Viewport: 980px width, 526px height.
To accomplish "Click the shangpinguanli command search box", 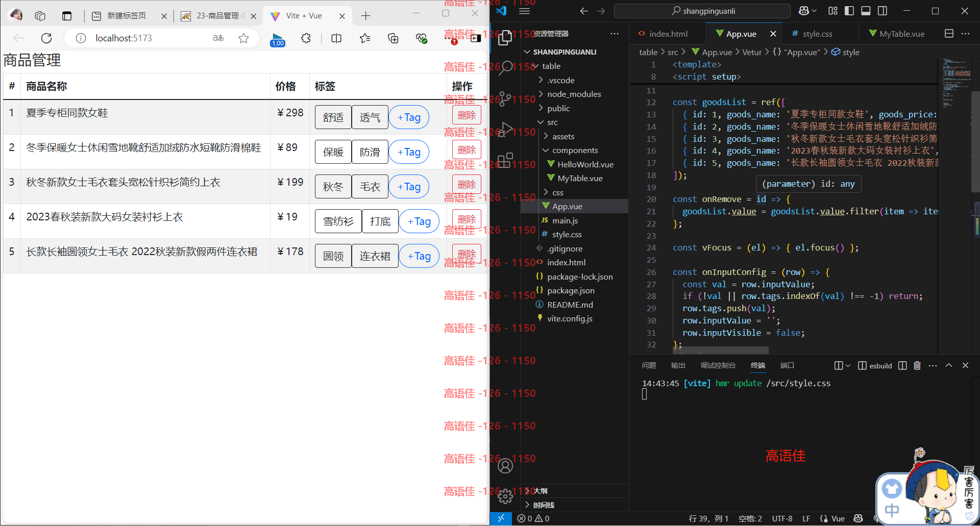I will (x=702, y=11).
